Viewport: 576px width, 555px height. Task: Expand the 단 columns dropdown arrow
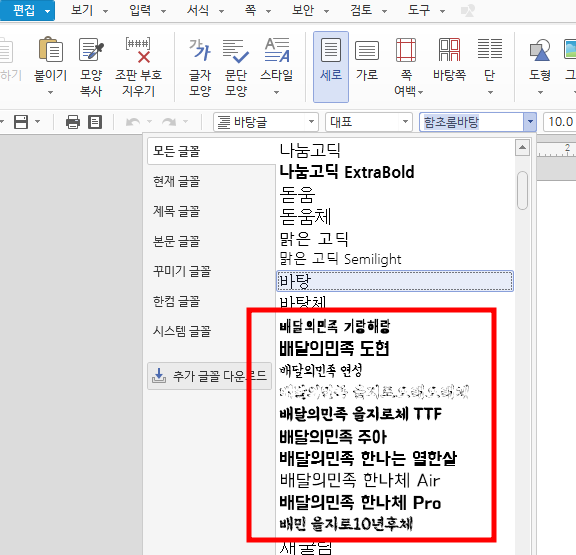[x=490, y=92]
